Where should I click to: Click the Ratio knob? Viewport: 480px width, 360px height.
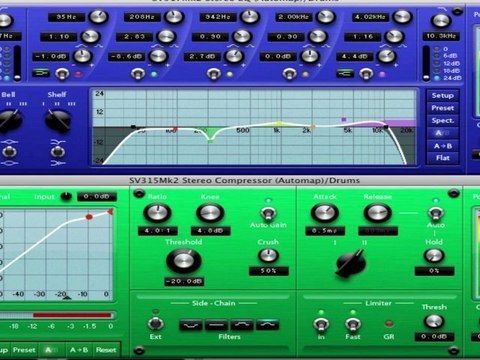[x=157, y=213]
